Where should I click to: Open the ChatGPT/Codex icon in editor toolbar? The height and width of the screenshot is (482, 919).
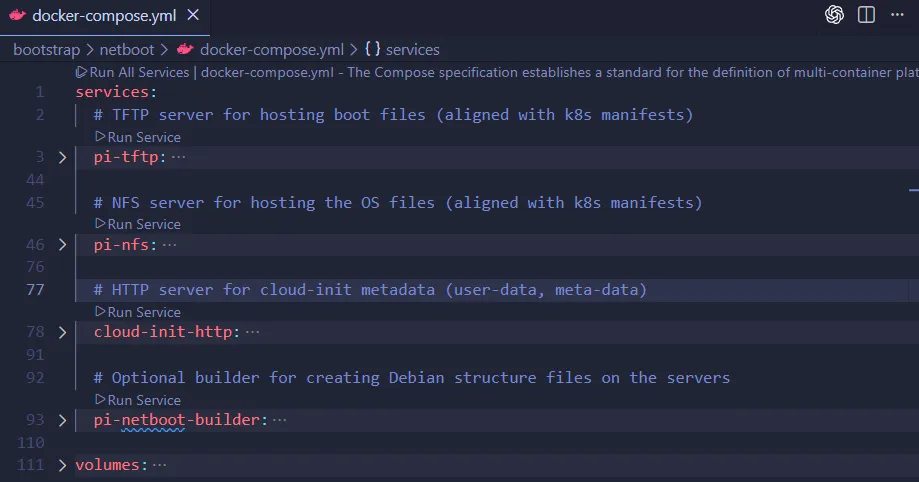click(x=834, y=15)
